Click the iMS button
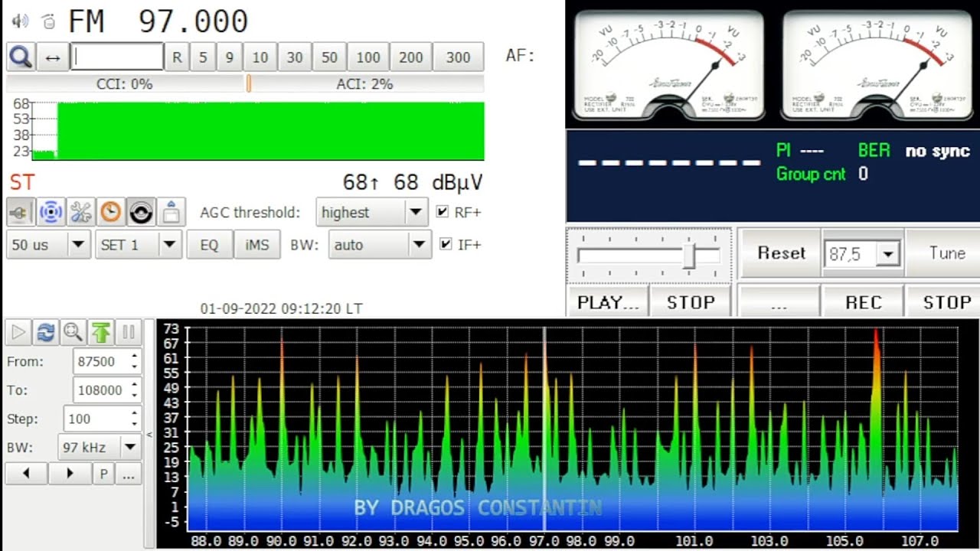 (x=257, y=245)
